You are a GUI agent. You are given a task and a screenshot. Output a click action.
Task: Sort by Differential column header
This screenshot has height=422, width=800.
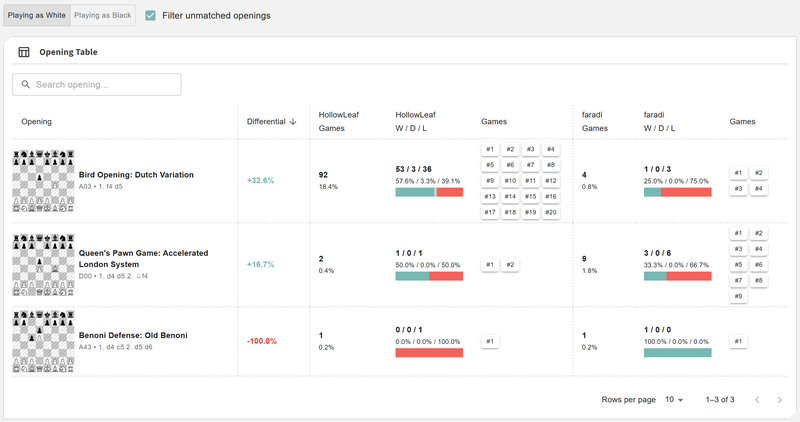coord(265,122)
